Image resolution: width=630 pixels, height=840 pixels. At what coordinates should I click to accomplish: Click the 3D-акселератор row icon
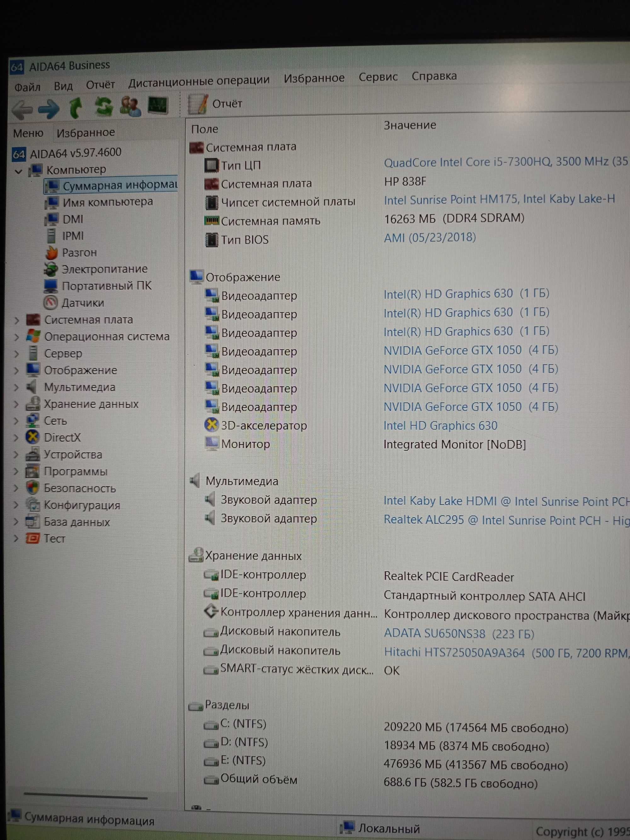[211, 425]
